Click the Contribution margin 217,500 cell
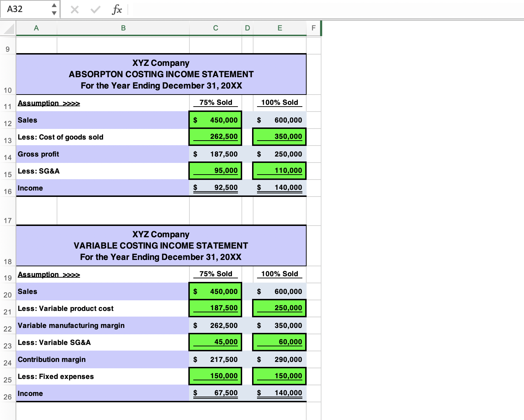The width and height of the screenshot is (524, 420). click(215, 359)
